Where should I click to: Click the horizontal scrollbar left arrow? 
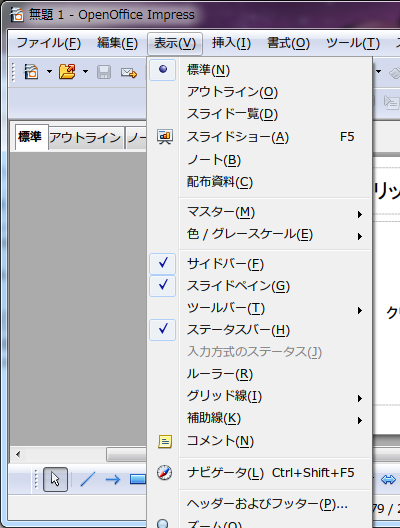click(x=18, y=455)
